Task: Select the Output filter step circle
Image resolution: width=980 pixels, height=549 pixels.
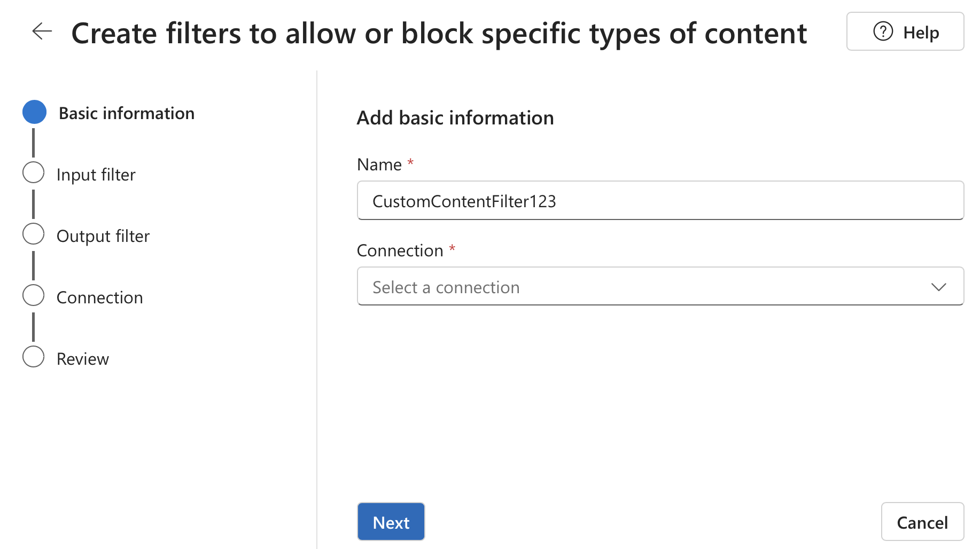Action: click(x=34, y=234)
